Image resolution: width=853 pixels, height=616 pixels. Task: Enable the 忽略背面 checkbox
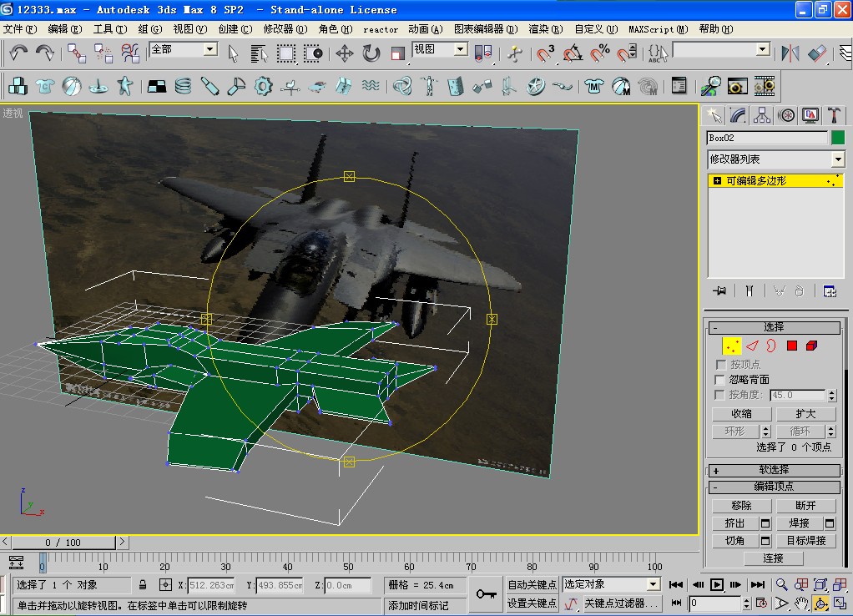(x=720, y=379)
